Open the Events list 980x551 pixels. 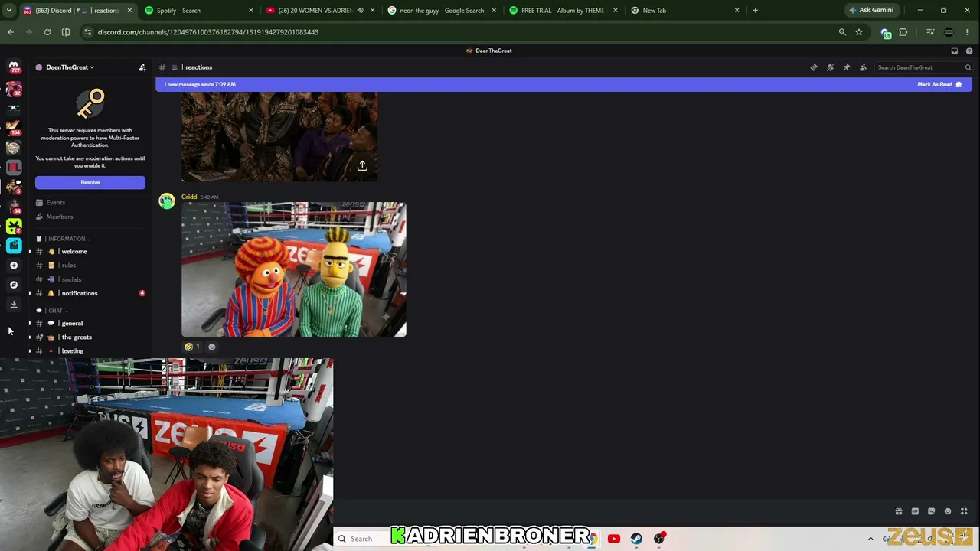click(x=90, y=203)
